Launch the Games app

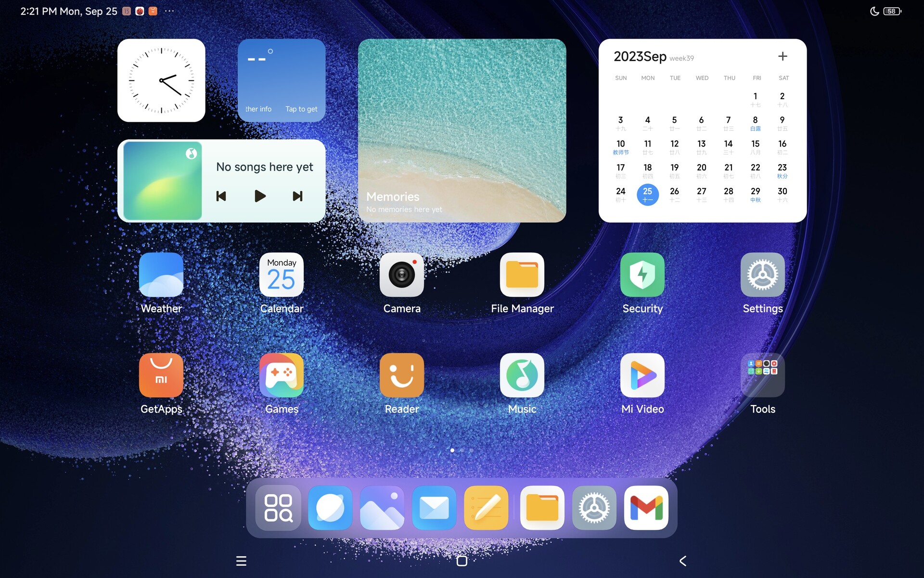point(282,375)
